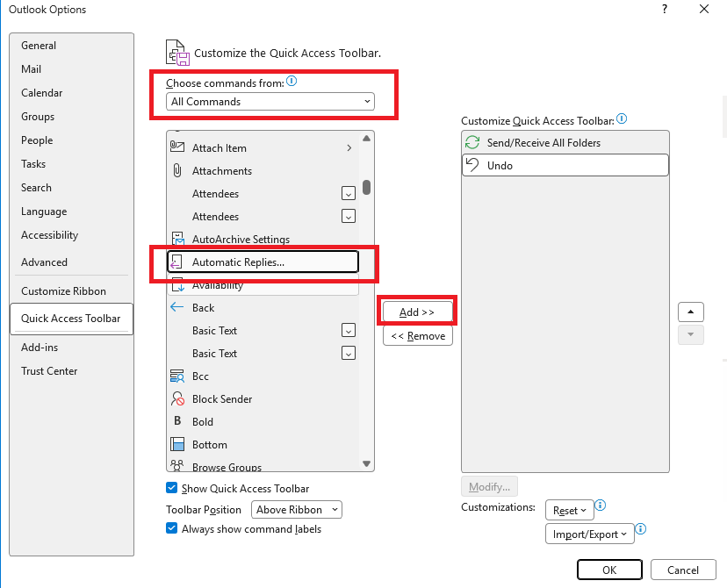Click the Bcc icon

(177, 376)
